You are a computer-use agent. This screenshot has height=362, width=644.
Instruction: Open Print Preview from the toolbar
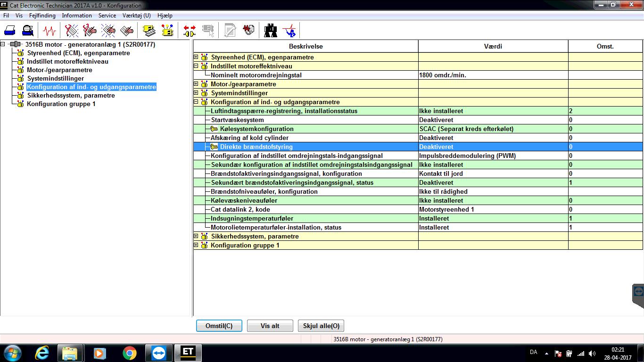coord(28,31)
